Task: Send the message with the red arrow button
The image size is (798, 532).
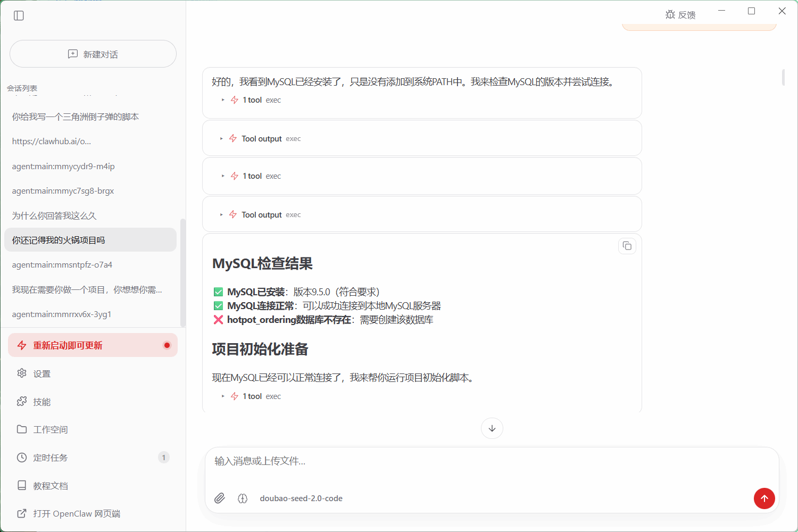Action: click(764, 498)
